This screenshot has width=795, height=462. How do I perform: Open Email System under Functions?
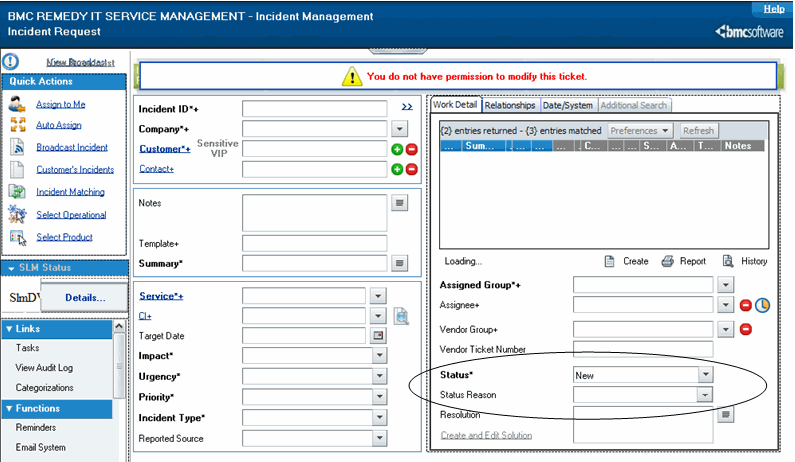click(x=41, y=447)
